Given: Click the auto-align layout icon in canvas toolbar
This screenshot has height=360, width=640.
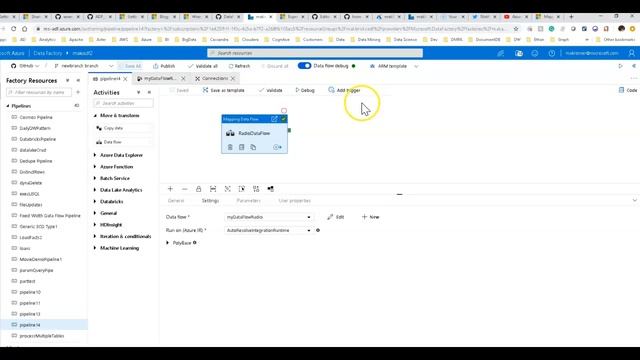Looking at the screenshot, I should tap(256, 189).
